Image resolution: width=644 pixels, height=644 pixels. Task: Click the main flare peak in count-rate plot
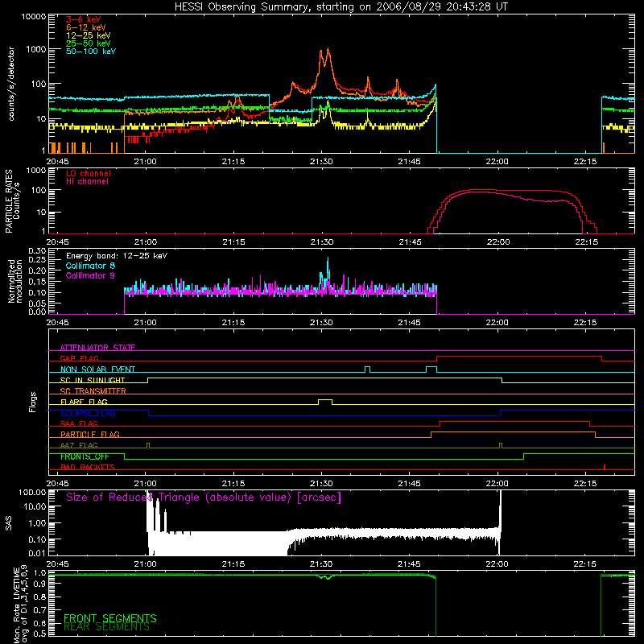point(328,51)
